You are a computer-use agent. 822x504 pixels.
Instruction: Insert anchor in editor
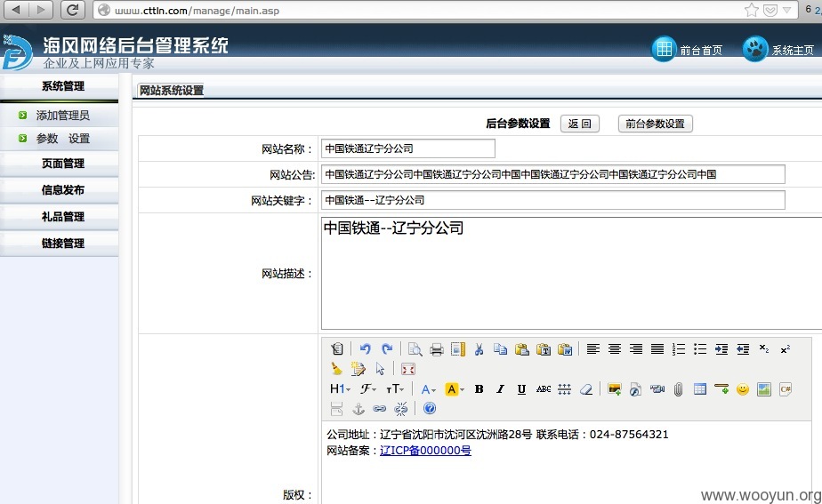pyautogui.click(x=358, y=409)
